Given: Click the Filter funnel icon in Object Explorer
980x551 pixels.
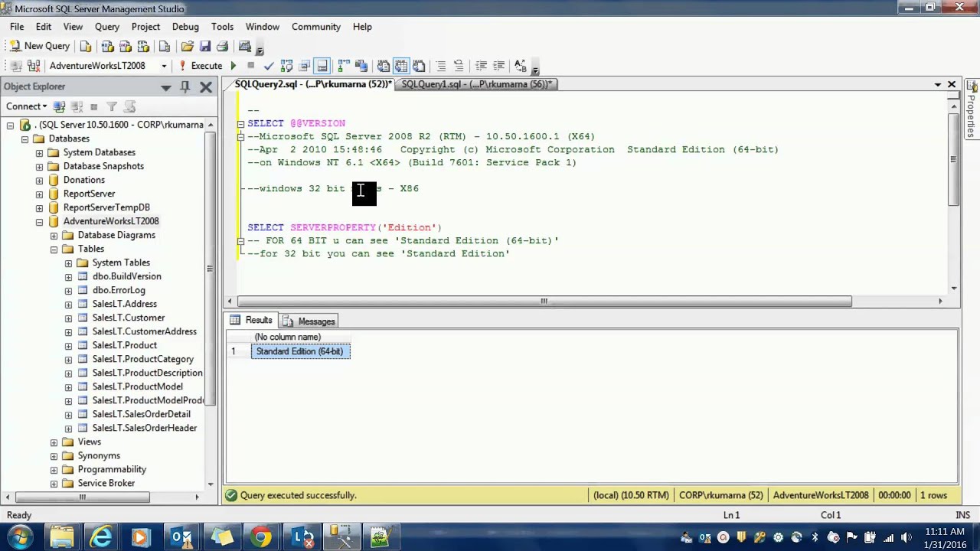Looking at the screenshot, I should pos(112,106).
